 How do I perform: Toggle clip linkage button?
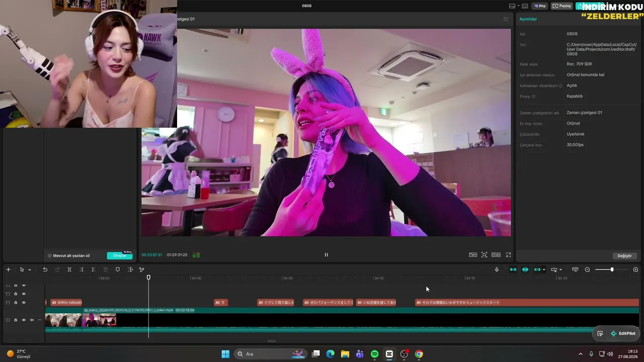pos(537,269)
